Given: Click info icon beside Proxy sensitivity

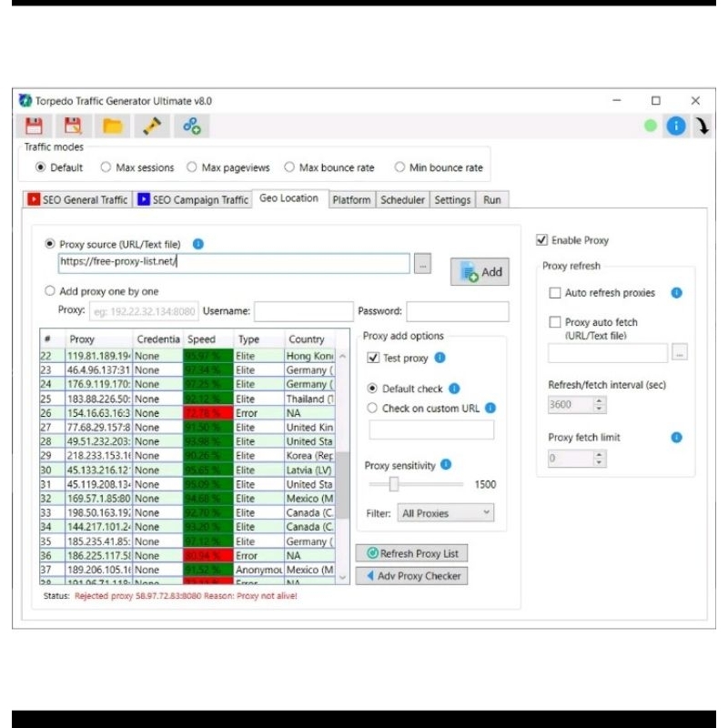Looking at the screenshot, I should [x=446, y=465].
